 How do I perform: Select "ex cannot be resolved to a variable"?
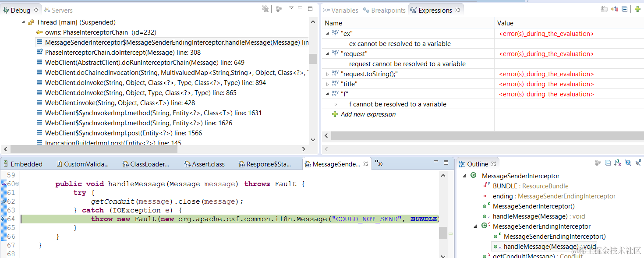(x=400, y=44)
